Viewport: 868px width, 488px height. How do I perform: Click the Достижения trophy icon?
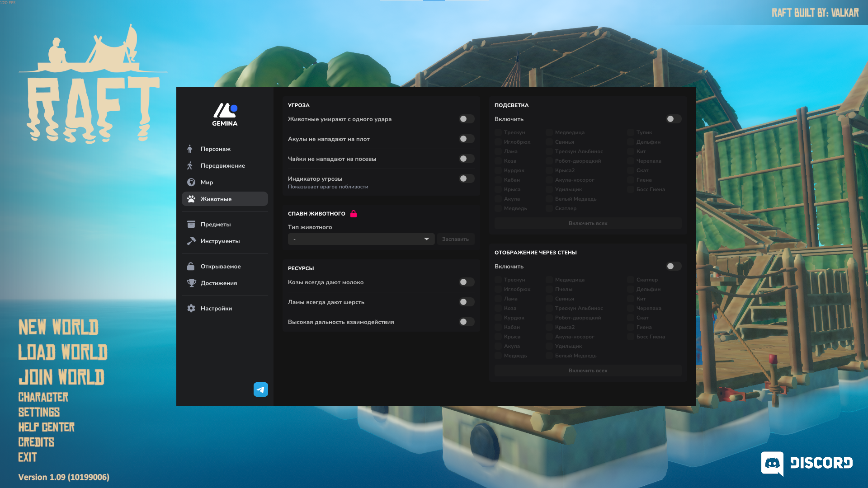tap(191, 283)
